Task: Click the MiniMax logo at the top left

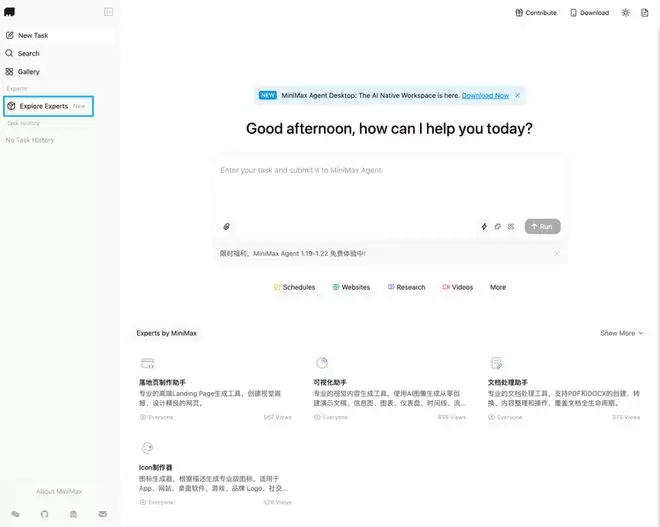Action: click(10, 12)
